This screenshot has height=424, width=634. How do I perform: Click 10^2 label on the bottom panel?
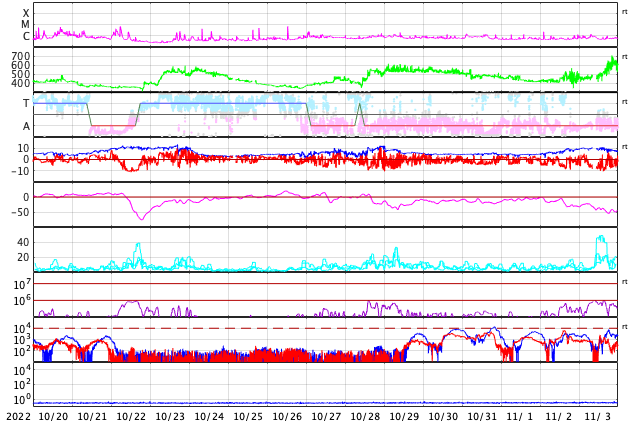[23, 384]
